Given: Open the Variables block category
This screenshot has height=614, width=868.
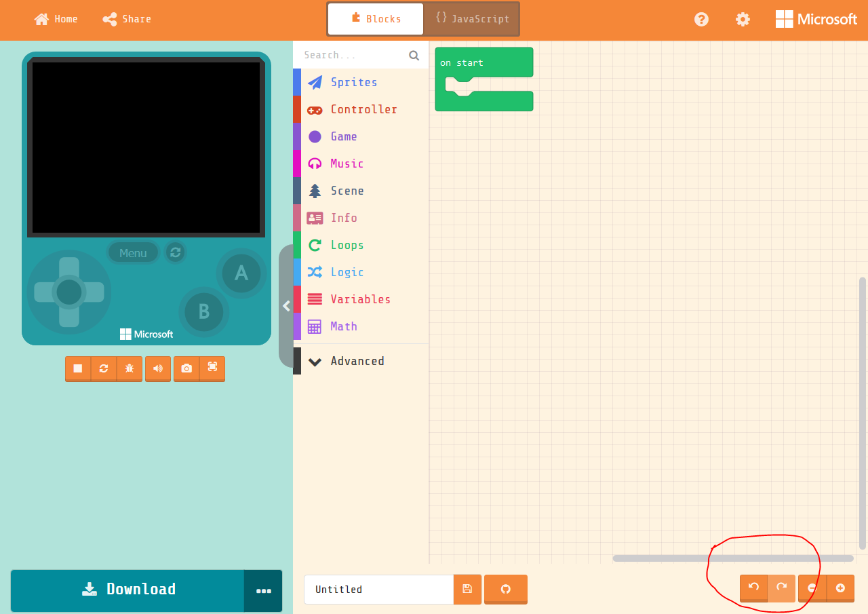Looking at the screenshot, I should (x=361, y=299).
